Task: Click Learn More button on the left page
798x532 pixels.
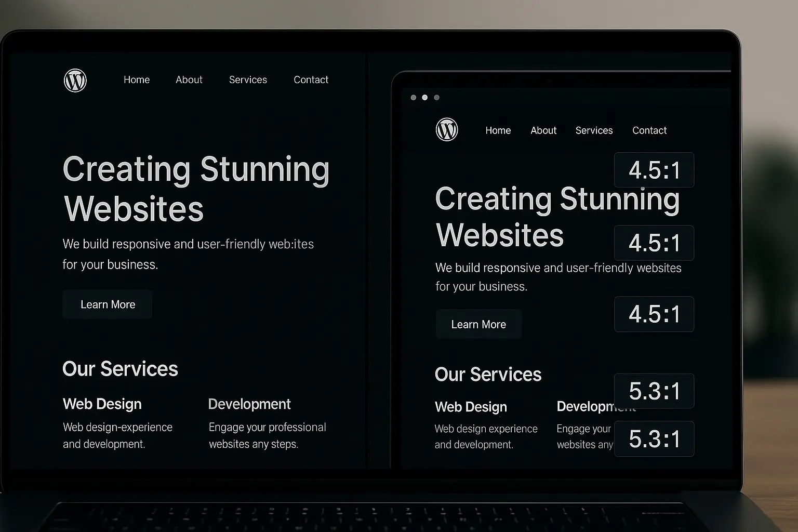Action: coord(108,304)
